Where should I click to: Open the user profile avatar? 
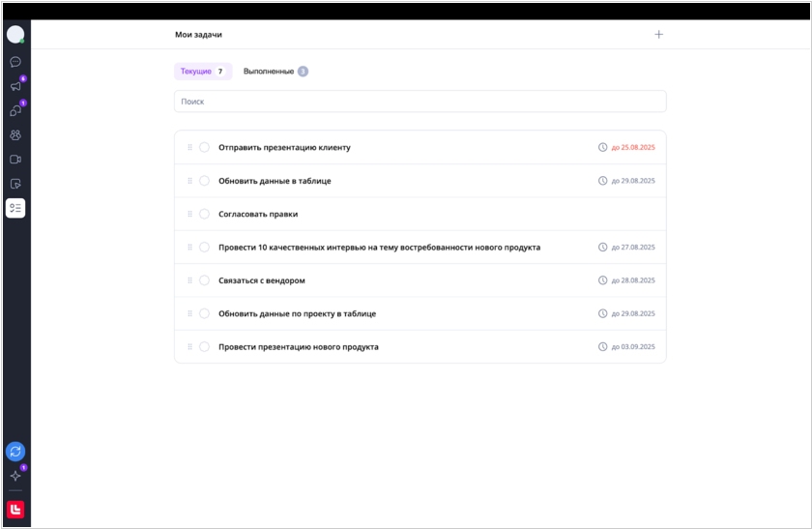tap(15, 35)
